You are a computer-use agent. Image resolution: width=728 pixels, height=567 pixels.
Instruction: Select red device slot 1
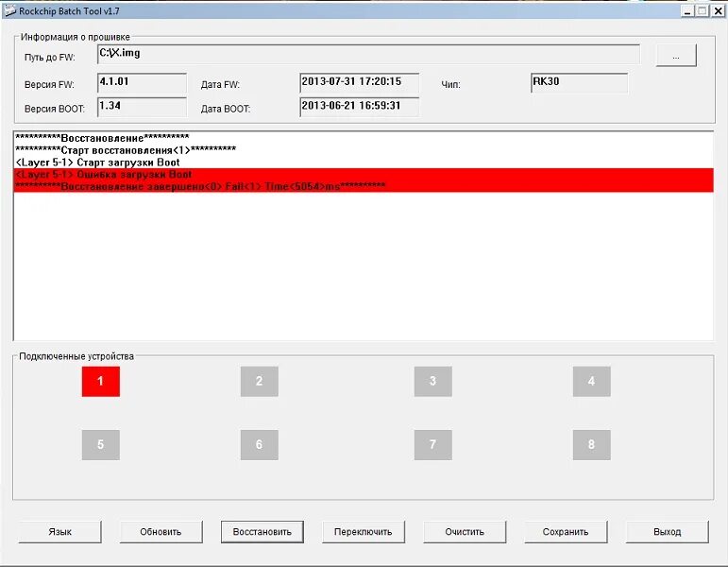[x=101, y=381]
